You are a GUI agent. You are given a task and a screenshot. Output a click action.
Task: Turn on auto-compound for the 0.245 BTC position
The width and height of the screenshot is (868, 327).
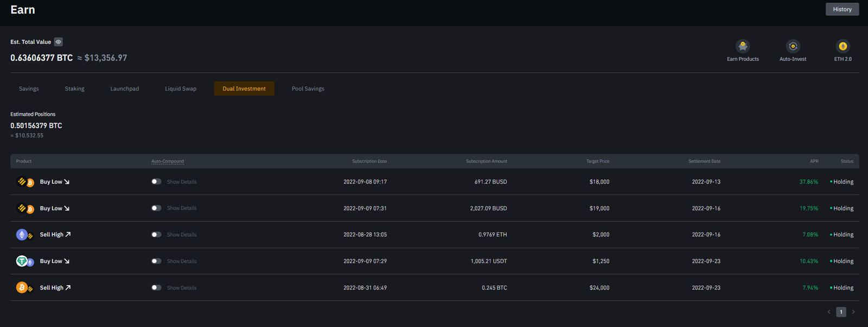coord(156,288)
